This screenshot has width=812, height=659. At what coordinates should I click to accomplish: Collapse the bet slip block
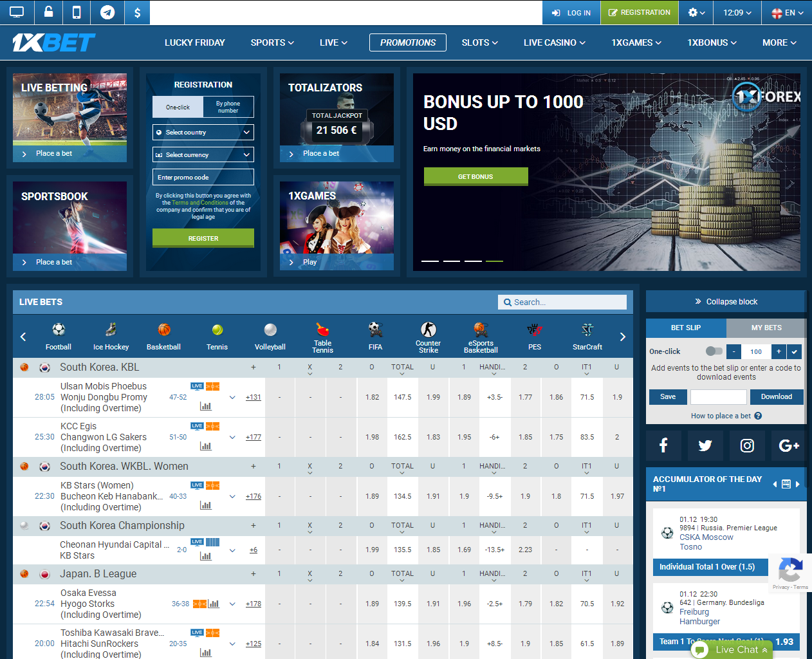pyautogui.click(x=726, y=301)
